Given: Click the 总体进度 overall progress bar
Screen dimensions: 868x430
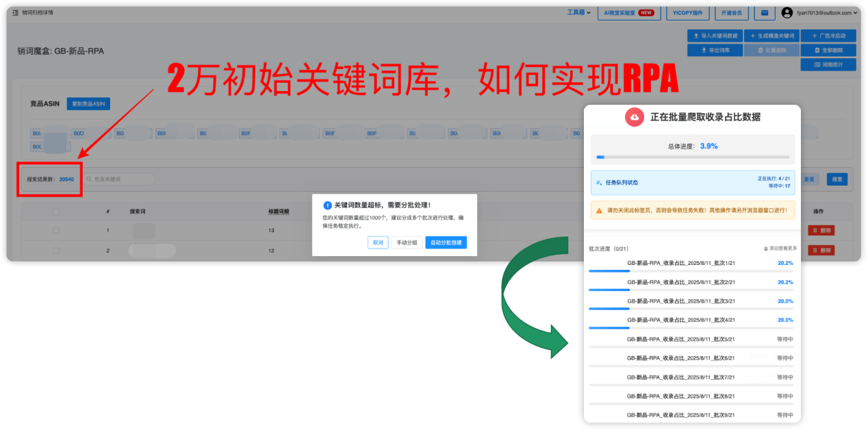Looking at the screenshot, I should pyautogui.click(x=692, y=157).
